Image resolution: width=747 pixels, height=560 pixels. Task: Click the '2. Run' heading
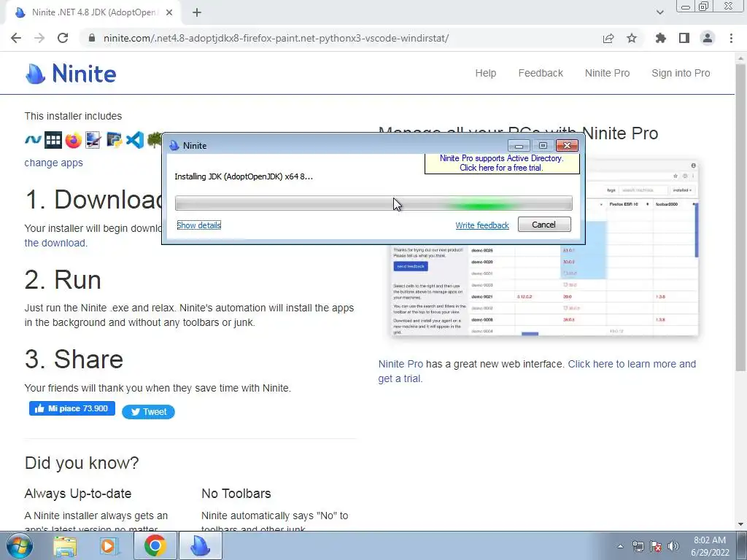(x=63, y=279)
